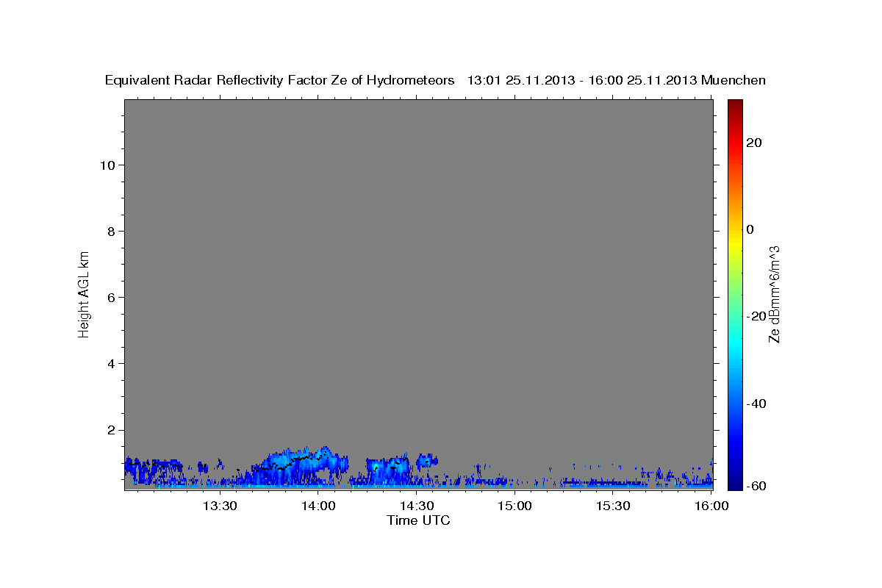
Task: Click the date range text '13:01 25.11.2013 - 16:00 25.11.2013 Muenchen'
Action: (x=617, y=81)
